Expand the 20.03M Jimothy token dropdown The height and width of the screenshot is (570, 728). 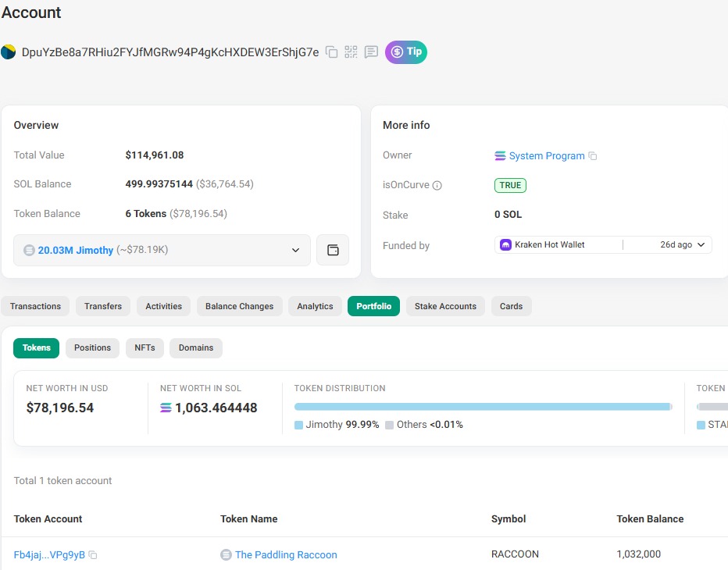[162, 250]
